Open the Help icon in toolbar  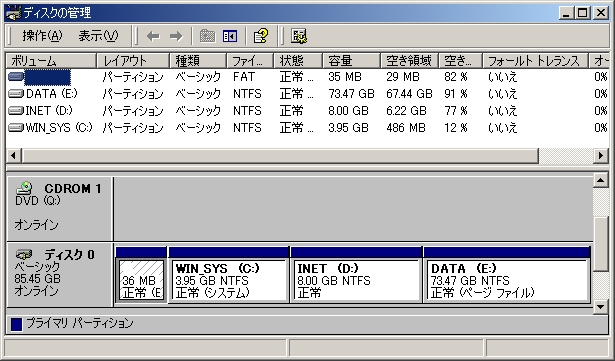click(x=261, y=36)
